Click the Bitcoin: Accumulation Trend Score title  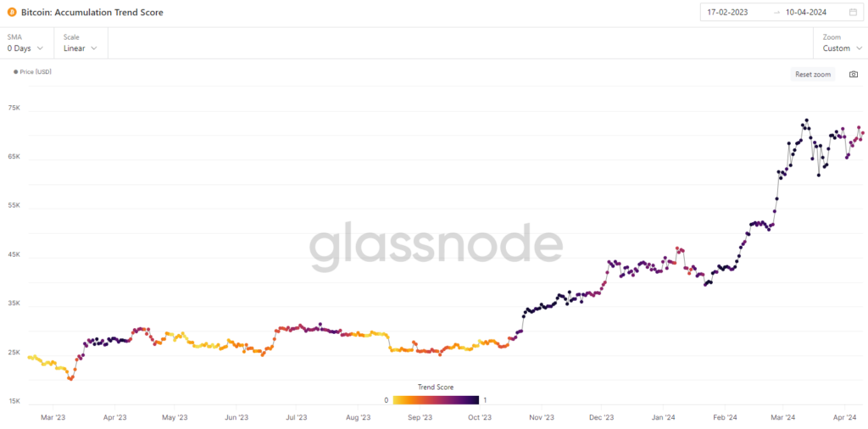coord(92,12)
